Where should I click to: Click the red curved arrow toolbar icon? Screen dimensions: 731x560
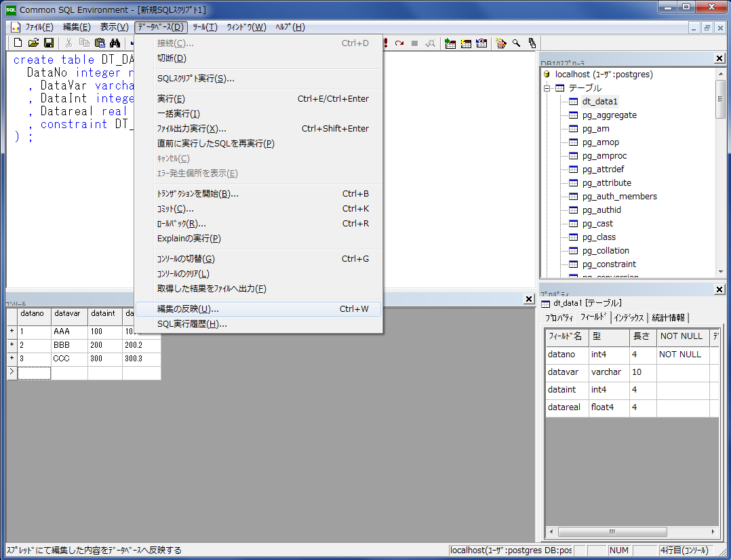point(399,43)
